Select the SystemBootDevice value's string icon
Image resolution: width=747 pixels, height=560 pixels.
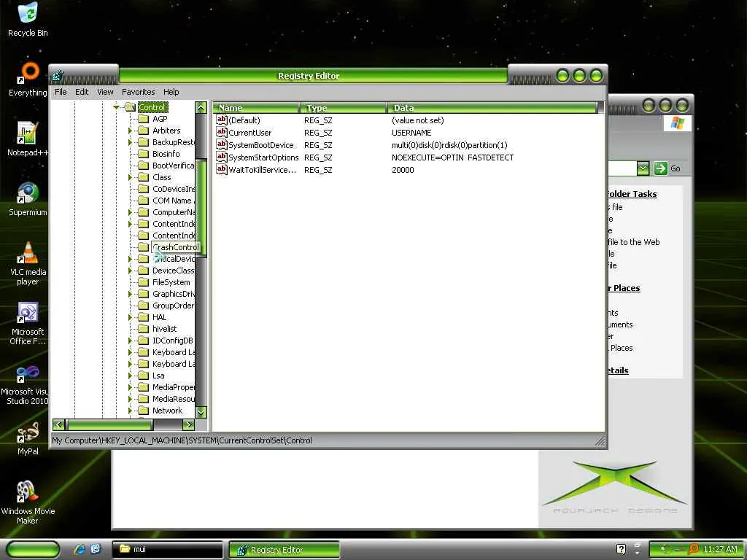coord(222,145)
